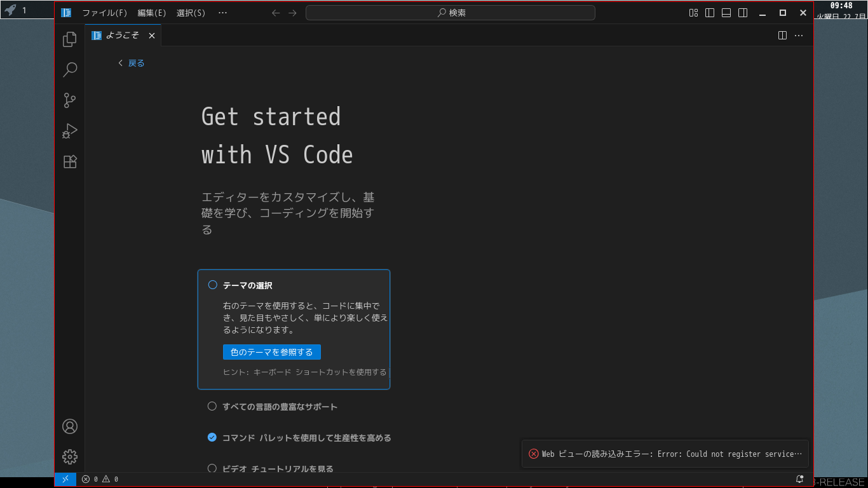The width and height of the screenshot is (868, 488).
Task: Open the Manage gear menu
Action: 70,457
